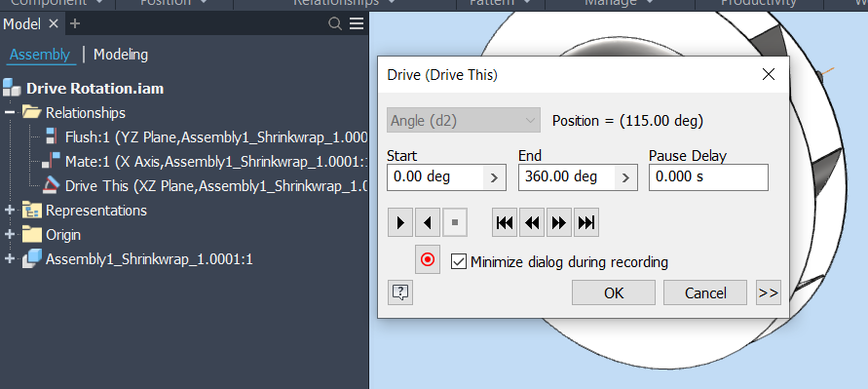This screenshot has width=868, height=389.
Task: Jump to minimum start position
Action: (505, 222)
